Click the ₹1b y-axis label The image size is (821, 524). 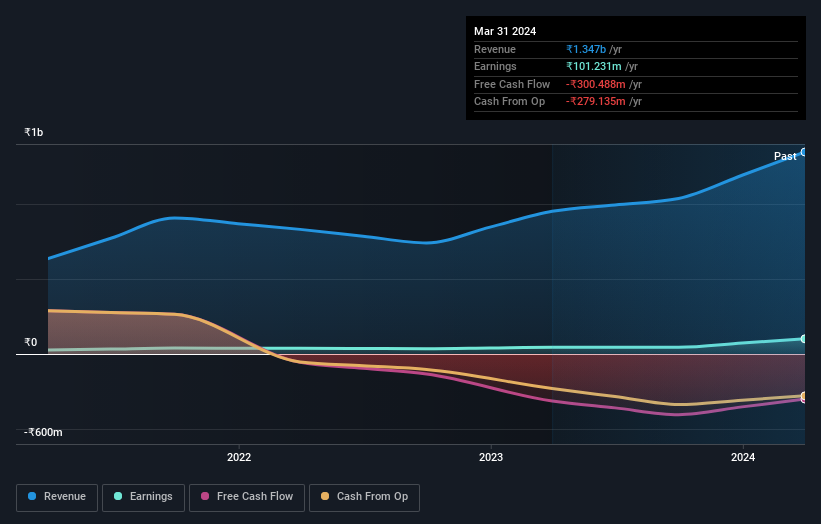(x=34, y=132)
